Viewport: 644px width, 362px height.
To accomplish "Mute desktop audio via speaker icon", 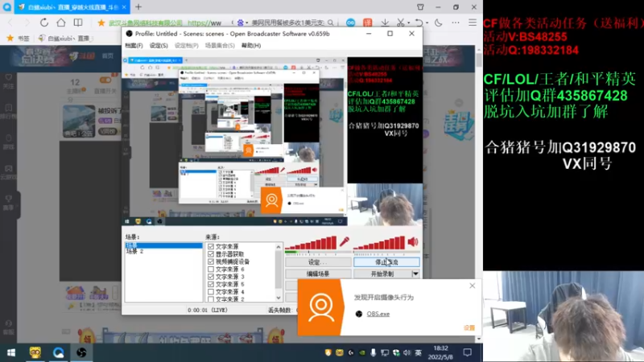I will pos(413,242).
